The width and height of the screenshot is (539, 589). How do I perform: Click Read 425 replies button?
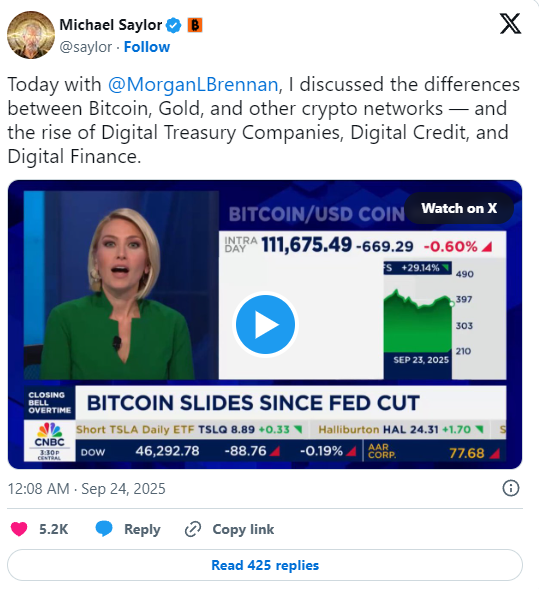(265, 565)
